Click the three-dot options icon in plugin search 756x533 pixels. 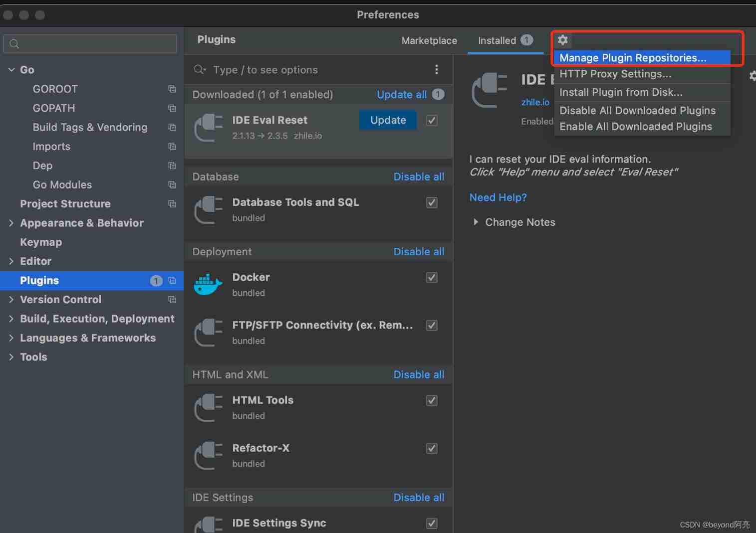click(437, 69)
